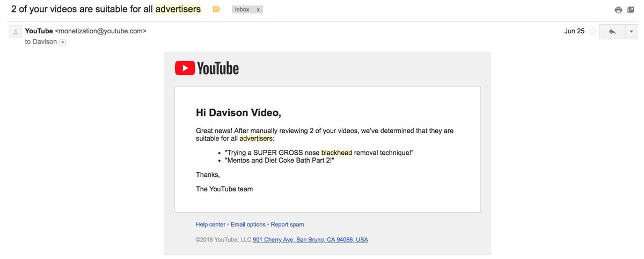
Task: Star the email from YouTube
Action: [x=592, y=31]
